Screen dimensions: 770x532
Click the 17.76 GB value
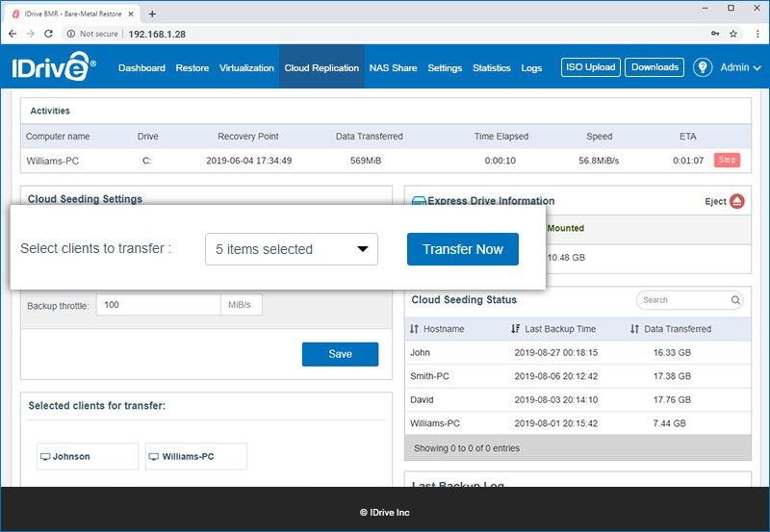coord(672,399)
